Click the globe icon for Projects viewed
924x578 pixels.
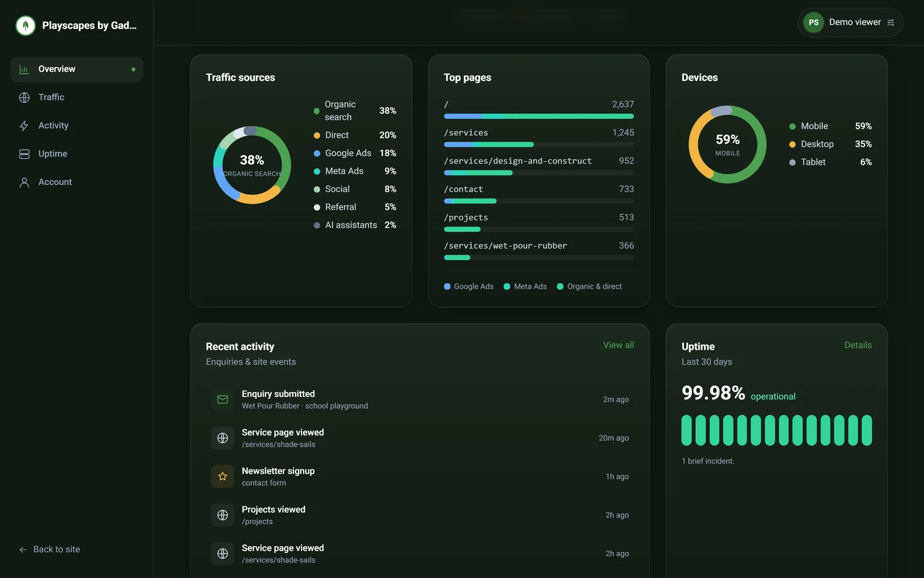tap(222, 515)
